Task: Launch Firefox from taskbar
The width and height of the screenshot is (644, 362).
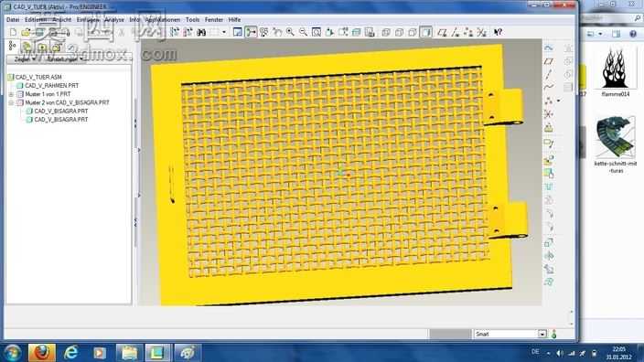Action: pos(41,353)
